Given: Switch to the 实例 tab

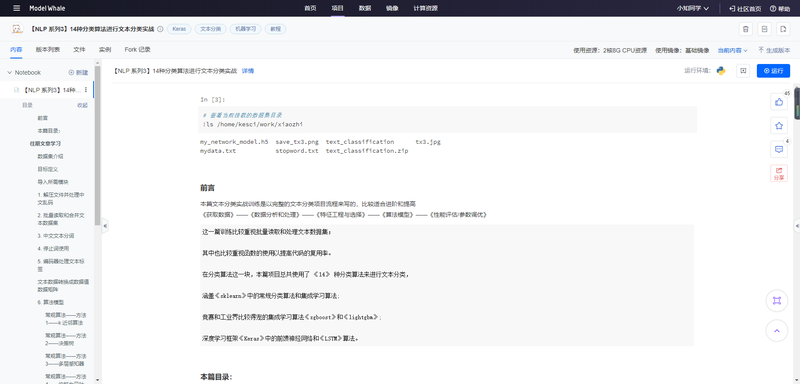Looking at the screenshot, I should tap(105, 49).
